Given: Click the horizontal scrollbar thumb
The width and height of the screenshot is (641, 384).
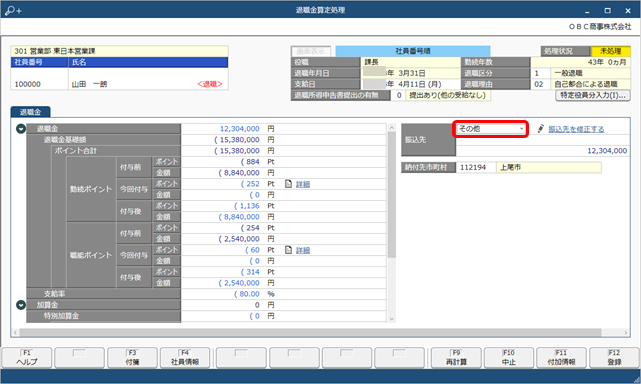Looking at the screenshot, I should tap(310, 332).
